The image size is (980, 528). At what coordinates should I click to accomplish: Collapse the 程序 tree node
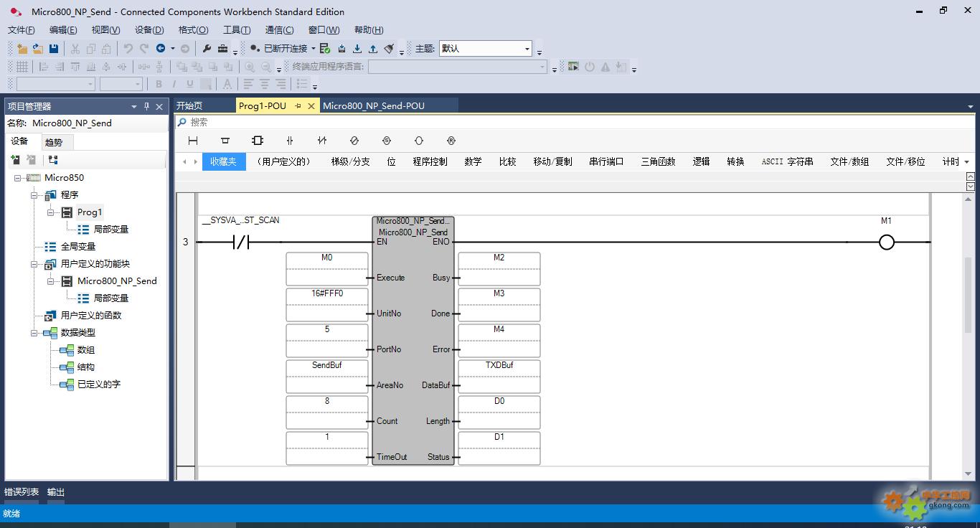(34, 195)
